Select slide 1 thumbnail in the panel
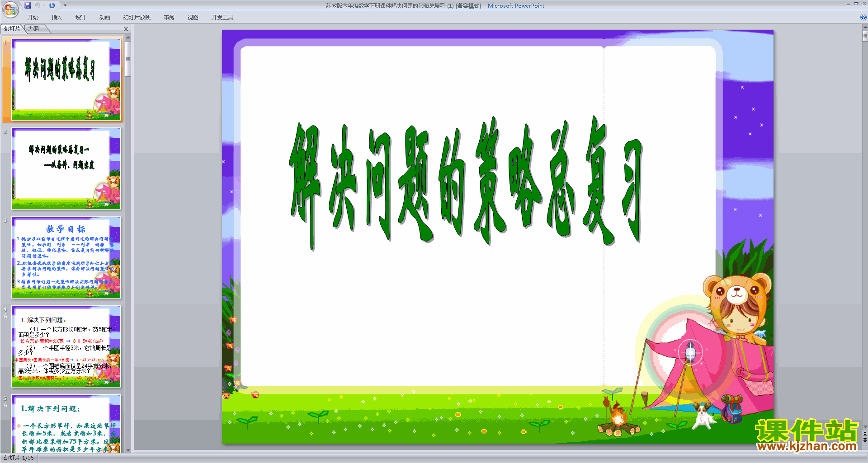Screen dimensions: 868x463 (x=66, y=80)
